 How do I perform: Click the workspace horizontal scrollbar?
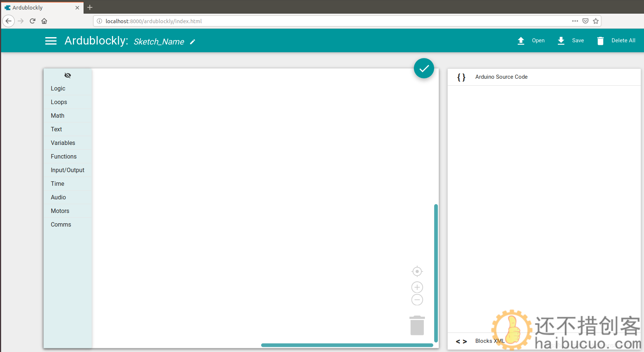(347, 345)
